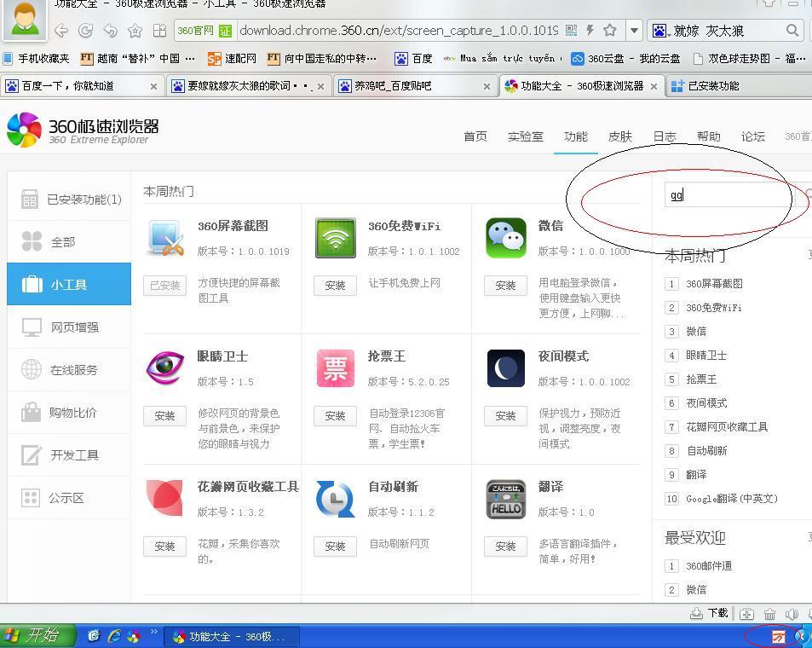Click the search magnifier in Baidu box
Image resolution: width=812 pixels, height=648 pixels.
792,31
